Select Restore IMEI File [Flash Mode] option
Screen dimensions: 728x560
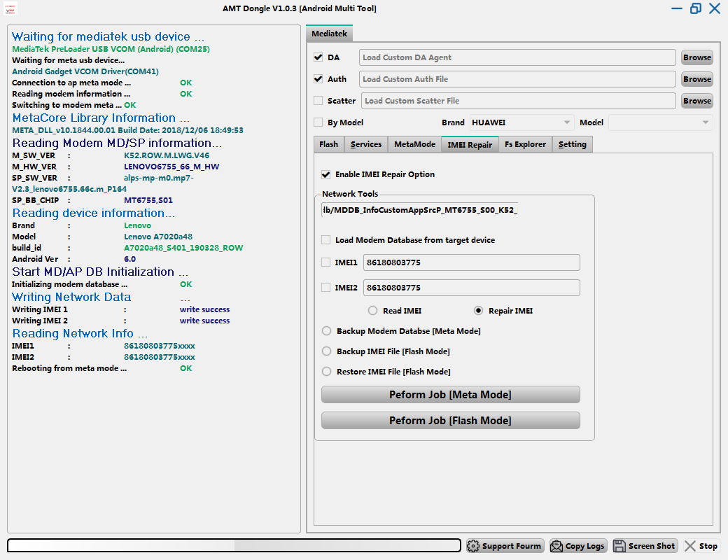point(326,372)
